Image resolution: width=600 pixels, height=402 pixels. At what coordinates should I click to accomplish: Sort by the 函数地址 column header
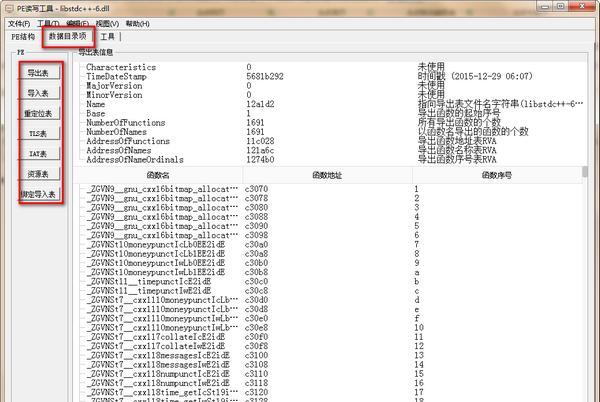click(x=327, y=176)
